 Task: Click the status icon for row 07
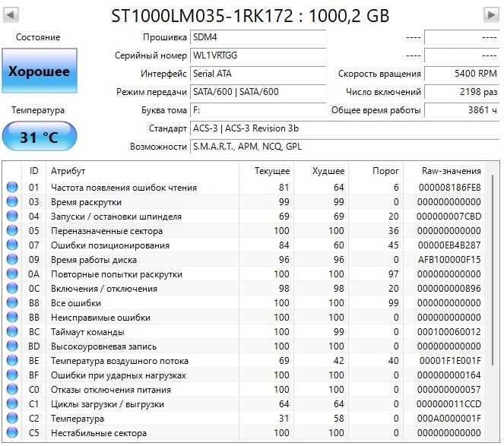click(x=12, y=245)
